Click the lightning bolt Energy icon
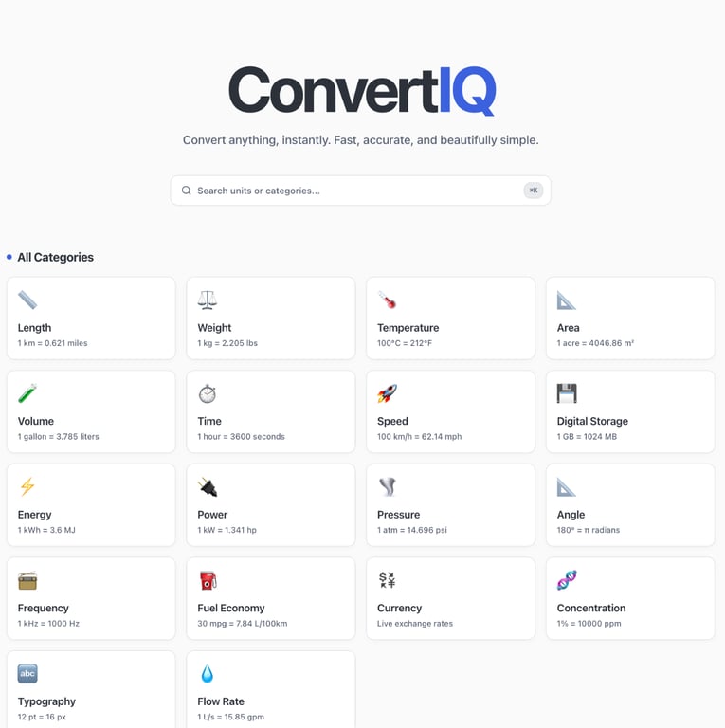The image size is (725, 728). pyautogui.click(x=27, y=486)
